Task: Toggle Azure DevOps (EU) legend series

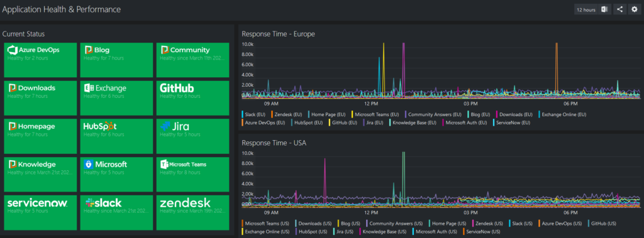Action: click(264, 122)
